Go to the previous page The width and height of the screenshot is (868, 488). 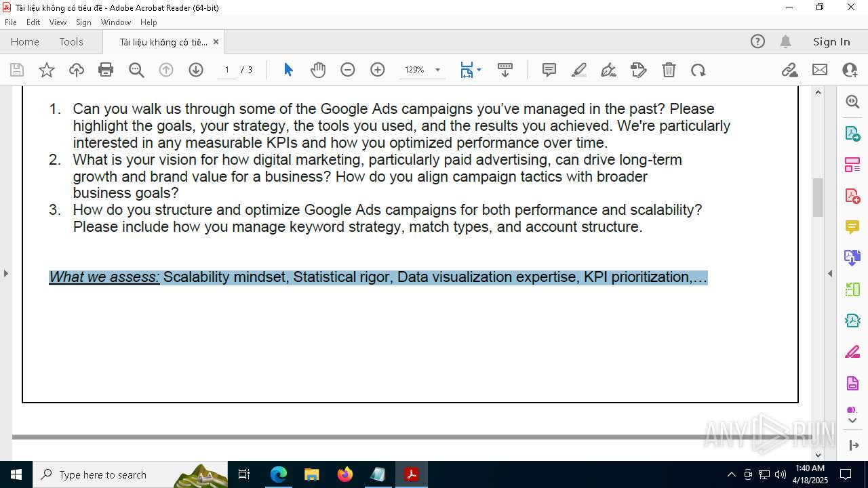tap(166, 70)
